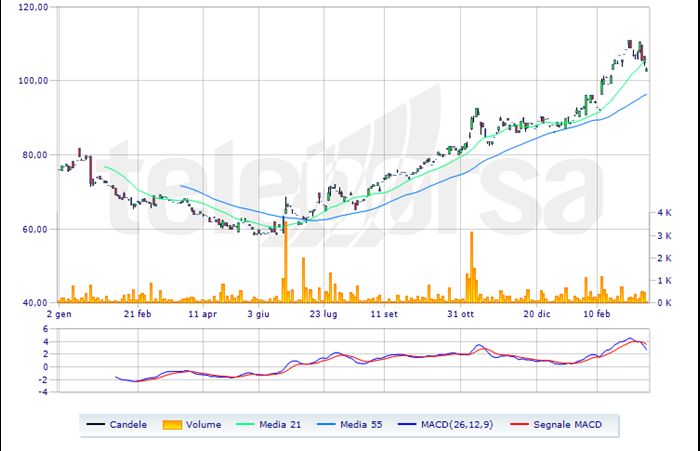
Task: Click the 120,00 price axis label
Action: click(35, 7)
